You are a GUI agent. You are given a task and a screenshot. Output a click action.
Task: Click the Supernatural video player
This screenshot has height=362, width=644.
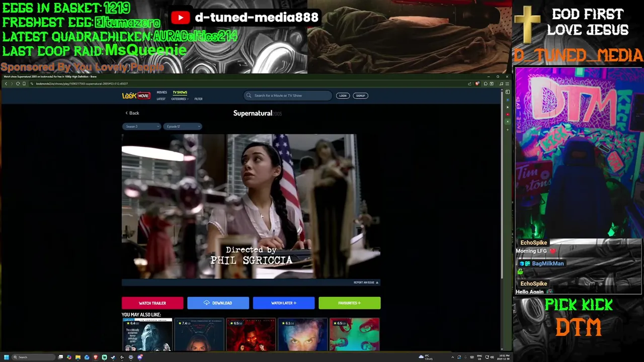click(251, 206)
